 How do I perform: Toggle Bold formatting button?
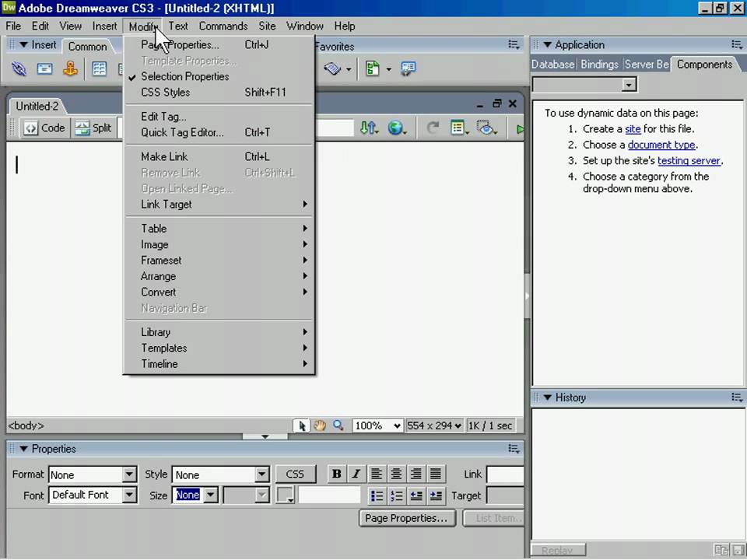click(x=337, y=474)
